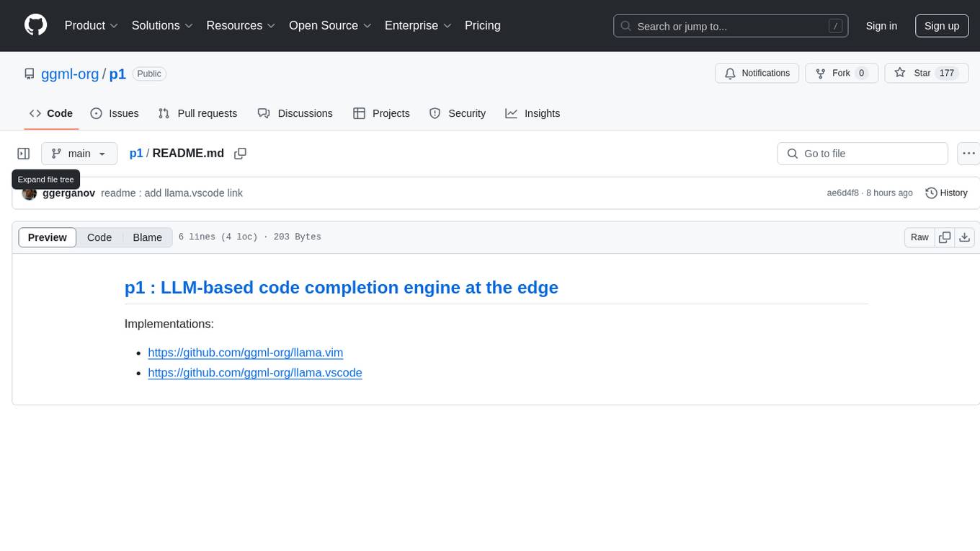This screenshot has height=551, width=980.
Task: Click the Public repository badge
Action: pyautogui.click(x=149, y=74)
